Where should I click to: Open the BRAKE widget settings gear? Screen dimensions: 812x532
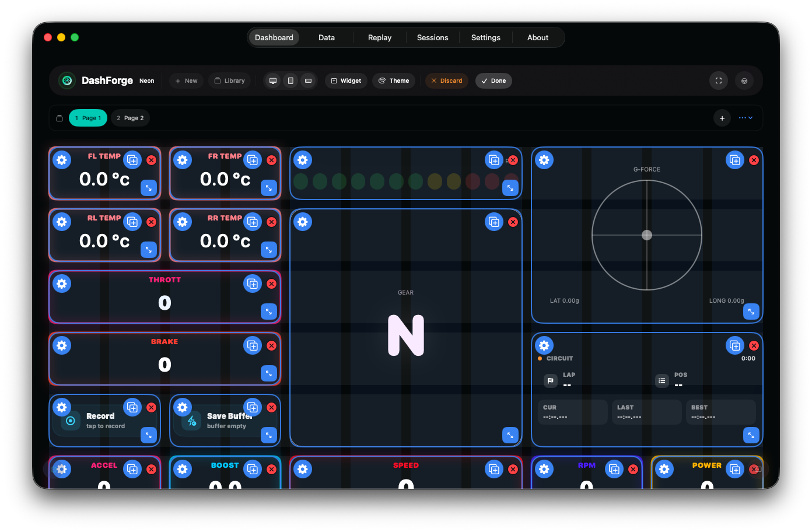tap(62, 345)
